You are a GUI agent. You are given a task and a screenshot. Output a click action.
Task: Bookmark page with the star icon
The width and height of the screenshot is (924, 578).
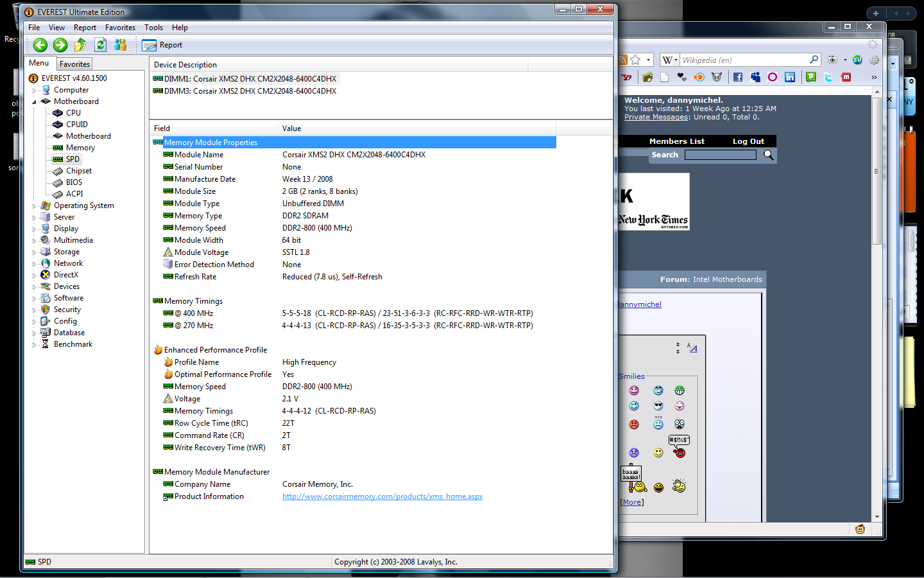pos(635,60)
